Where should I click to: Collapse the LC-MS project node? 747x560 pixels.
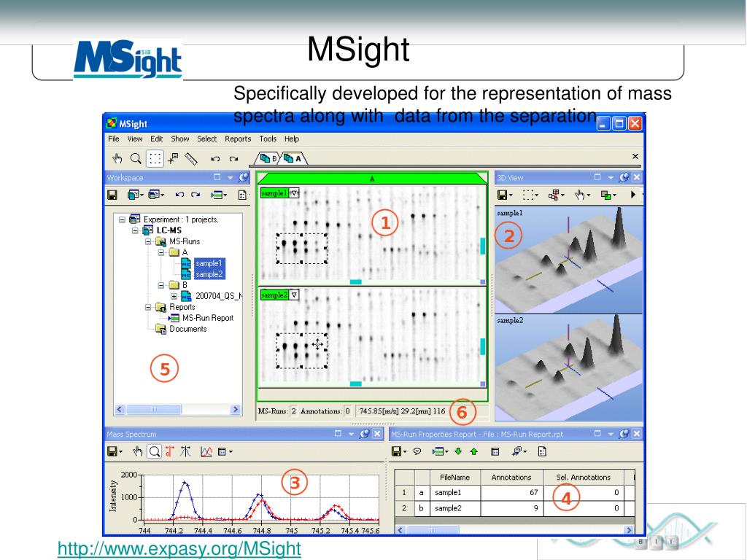135,230
